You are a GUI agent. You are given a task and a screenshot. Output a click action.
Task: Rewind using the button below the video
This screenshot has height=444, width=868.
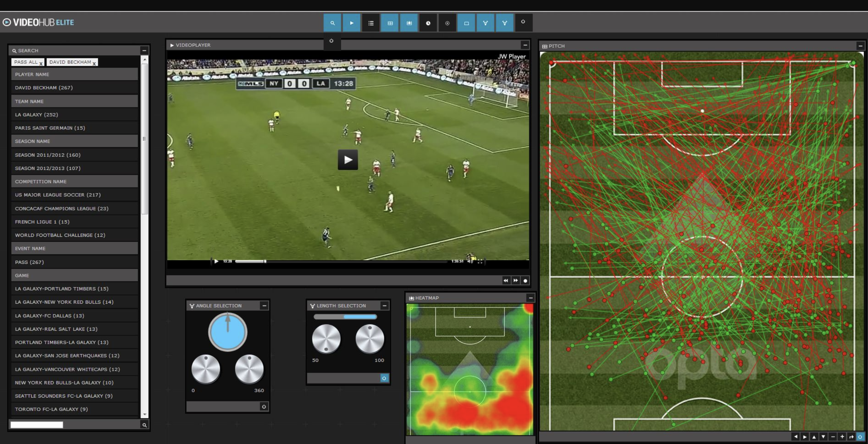(x=506, y=280)
